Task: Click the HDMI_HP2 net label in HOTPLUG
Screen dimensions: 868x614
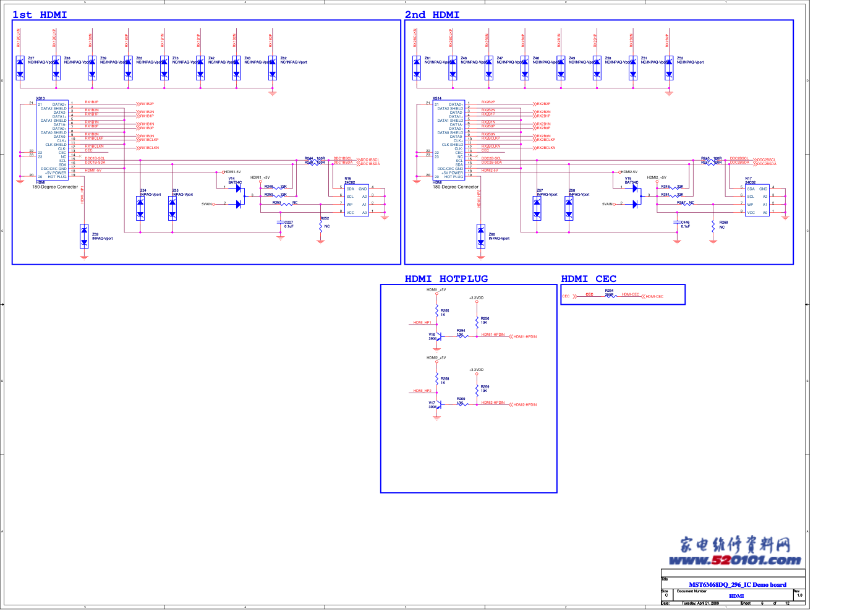Action: 422,391
